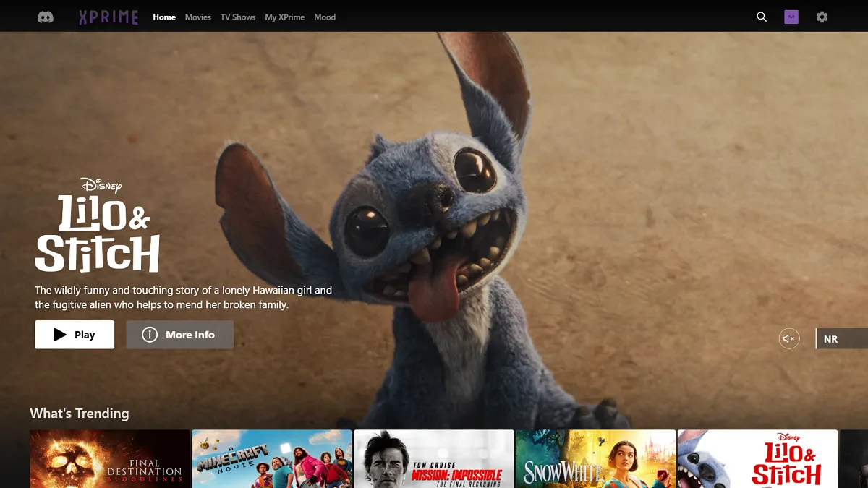Click the movie description text

click(183, 297)
